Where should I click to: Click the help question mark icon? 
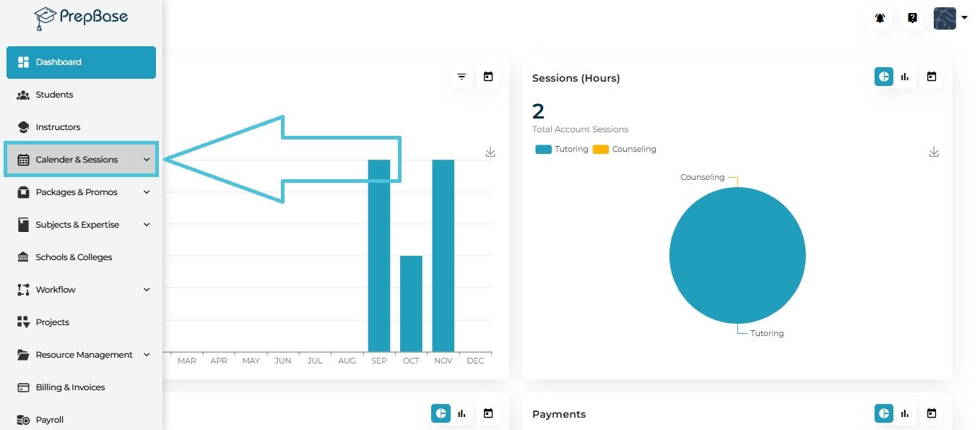[x=912, y=19]
